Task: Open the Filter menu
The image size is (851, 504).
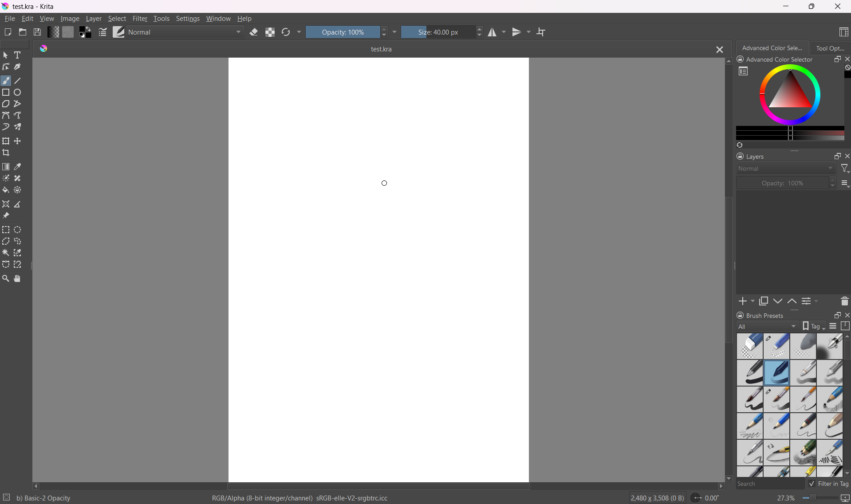Action: click(140, 19)
